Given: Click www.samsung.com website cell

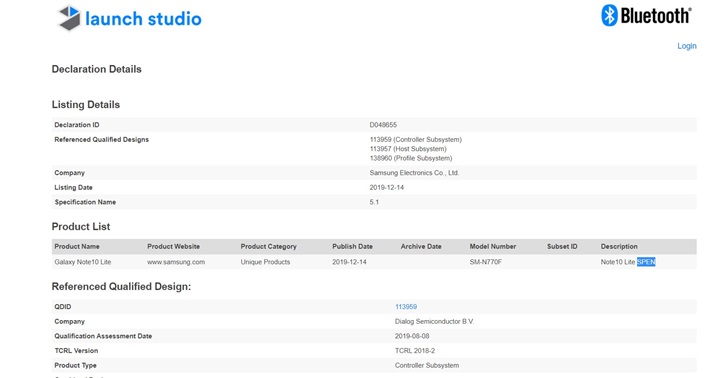Looking at the screenshot, I should click(176, 262).
